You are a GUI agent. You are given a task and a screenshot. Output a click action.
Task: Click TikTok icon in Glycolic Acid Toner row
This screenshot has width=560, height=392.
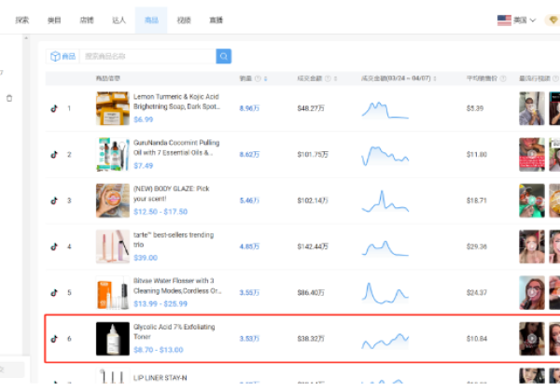(x=54, y=339)
